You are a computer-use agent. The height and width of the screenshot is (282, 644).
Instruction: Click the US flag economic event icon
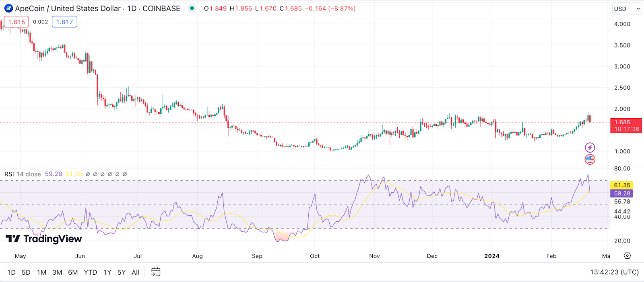pos(590,159)
